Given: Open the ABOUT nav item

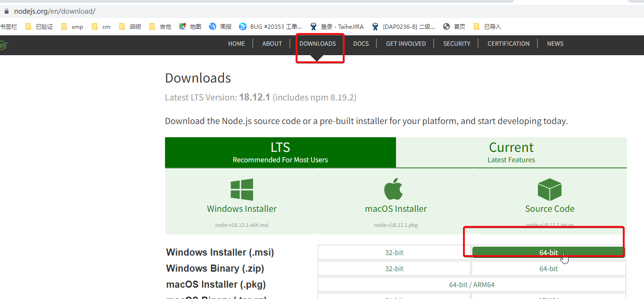Looking at the screenshot, I should pyautogui.click(x=272, y=43).
